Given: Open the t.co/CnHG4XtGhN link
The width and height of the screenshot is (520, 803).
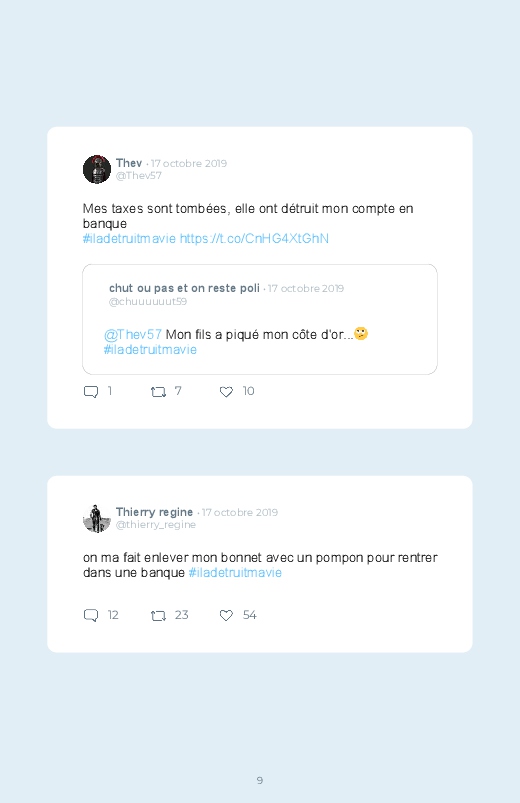Looking at the screenshot, I should [254, 239].
